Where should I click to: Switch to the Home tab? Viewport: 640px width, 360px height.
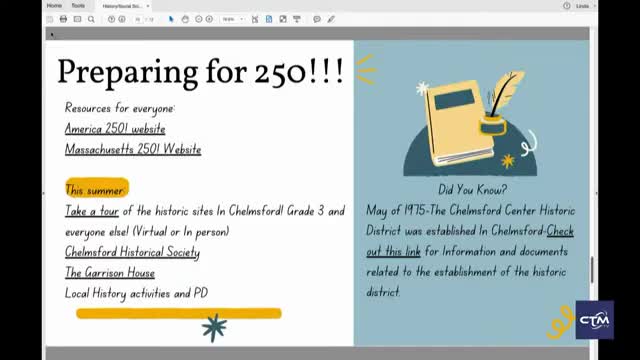[54, 6]
